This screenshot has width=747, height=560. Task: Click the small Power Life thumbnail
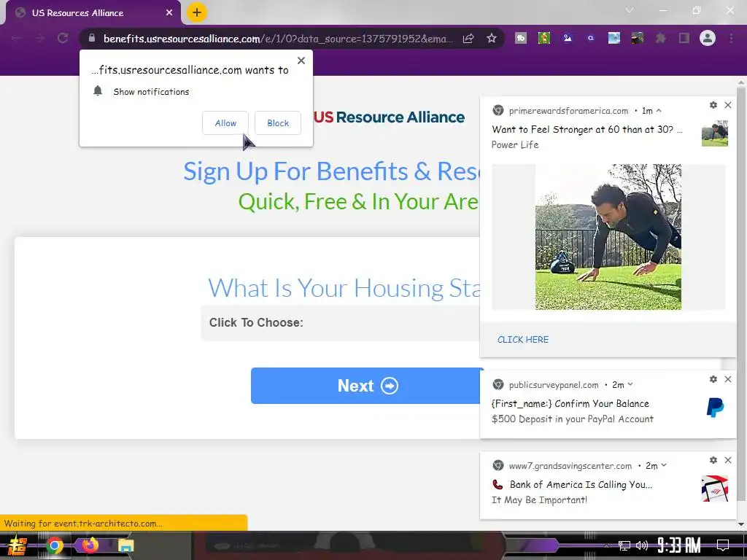click(x=715, y=133)
